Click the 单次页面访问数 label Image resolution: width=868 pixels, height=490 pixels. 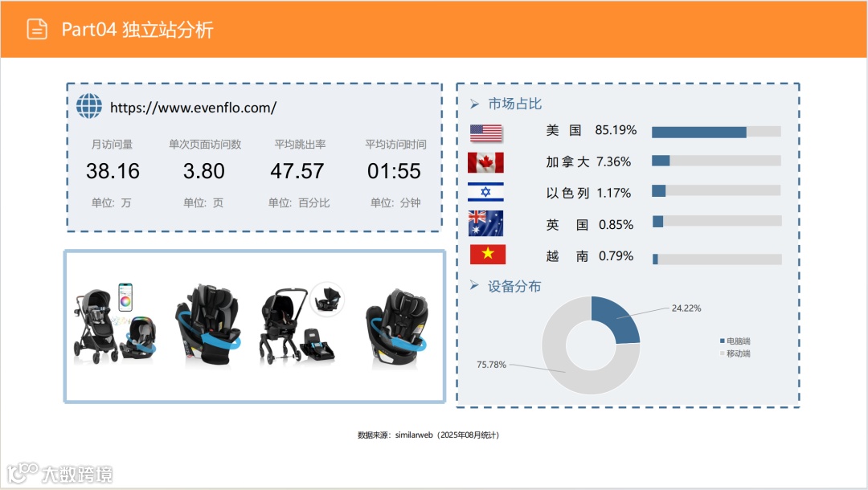pyautogui.click(x=206, y=145)
